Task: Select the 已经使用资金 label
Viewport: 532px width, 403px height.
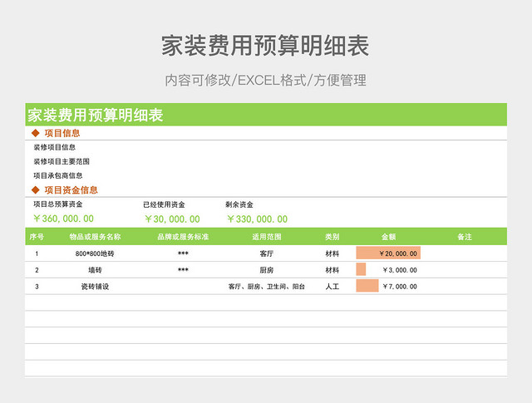Action: point(165,204)
